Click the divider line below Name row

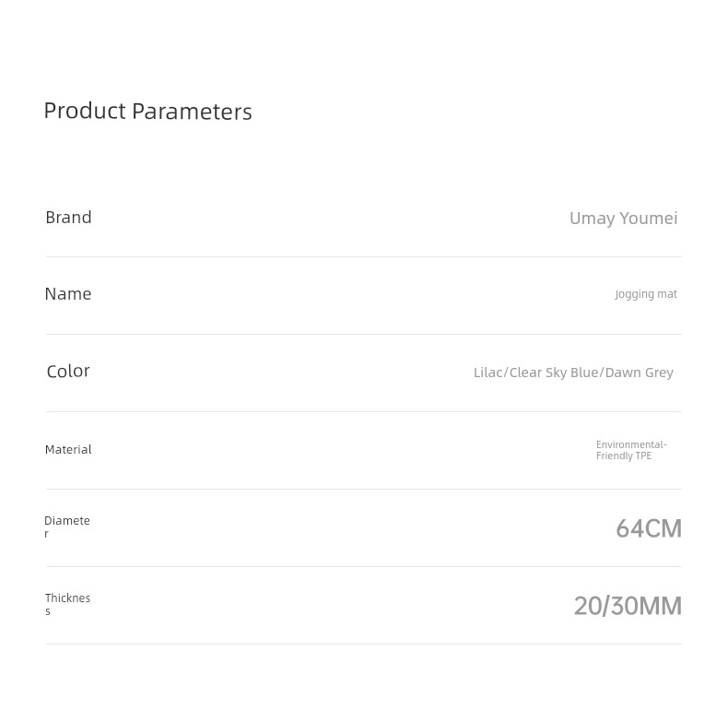click(363, 334)
